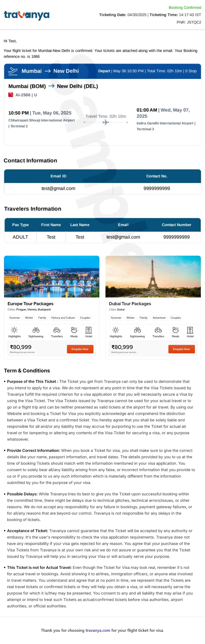This screenshot has width=205, height=644.
Task: Click the Hotel icon in Dubai package
Action: coord(190,330)
